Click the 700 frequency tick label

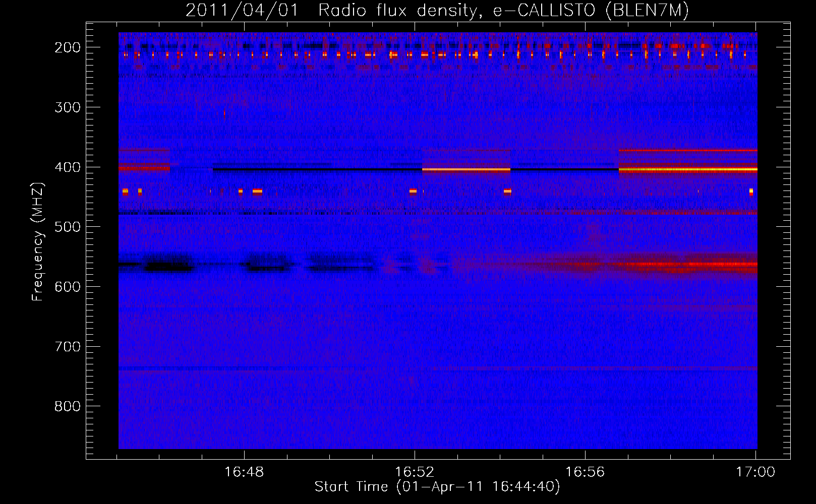click(x=67, y=347)
